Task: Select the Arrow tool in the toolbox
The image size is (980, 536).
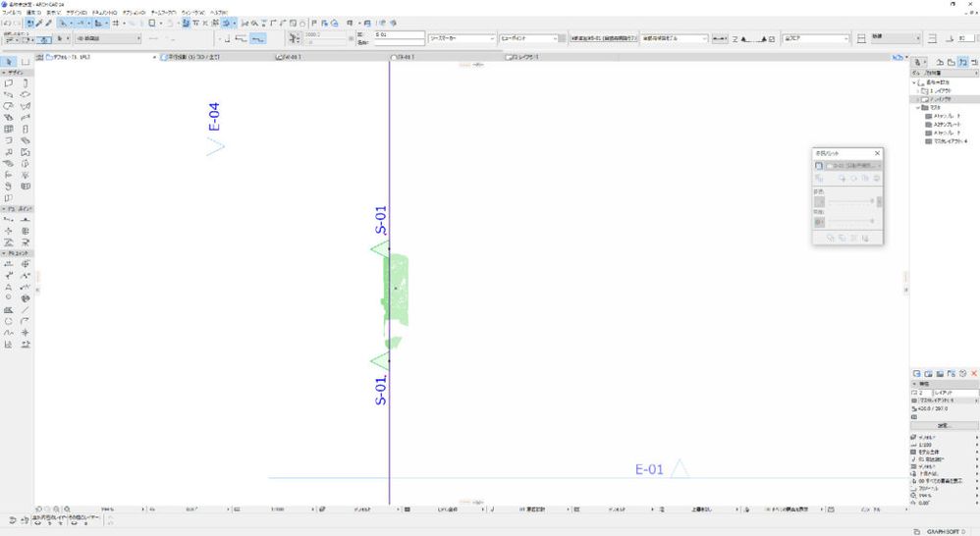Action: click(x=9, y=62)
